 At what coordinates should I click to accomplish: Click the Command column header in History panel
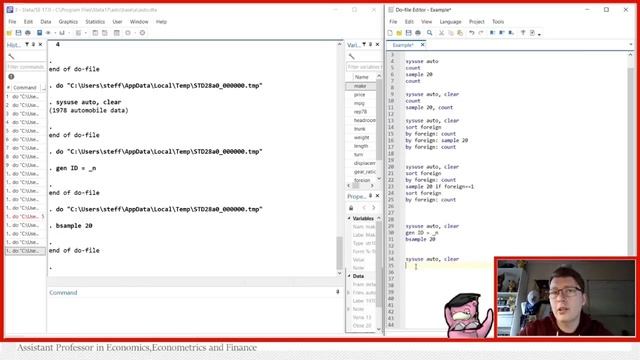25,87
